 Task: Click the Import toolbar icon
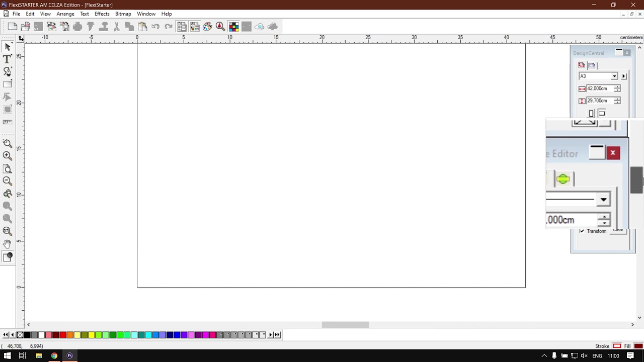[x=51, y=27]
